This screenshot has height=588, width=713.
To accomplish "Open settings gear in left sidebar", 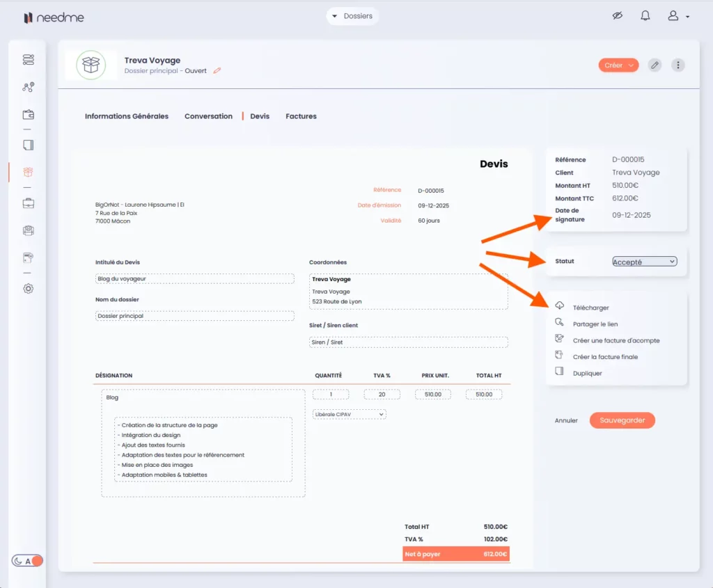I will 28,288.
